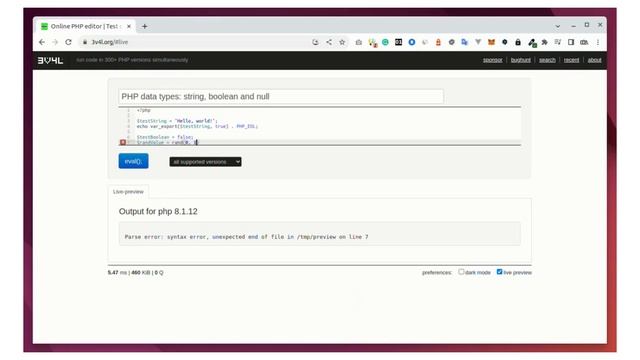Click the browser forward arrow

[x=55, y=42]
